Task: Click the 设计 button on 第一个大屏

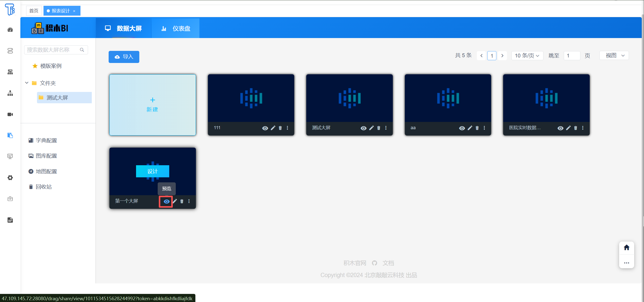Action: (x=152, y=171)
